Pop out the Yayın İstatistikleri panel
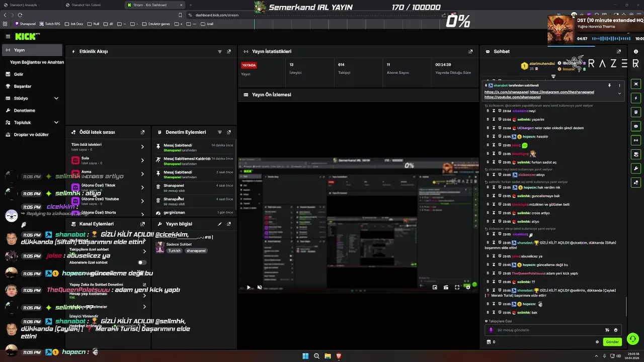 click(470, 51)
